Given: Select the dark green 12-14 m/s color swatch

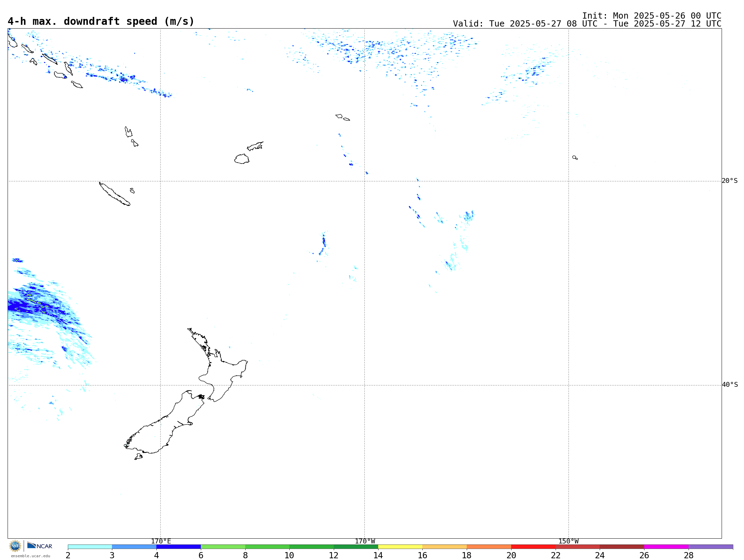Looking at the screenshot, I should [356, 547].
